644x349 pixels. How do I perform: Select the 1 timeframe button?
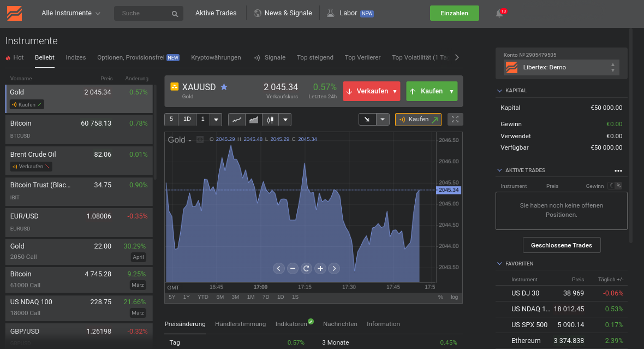[202, 119]
